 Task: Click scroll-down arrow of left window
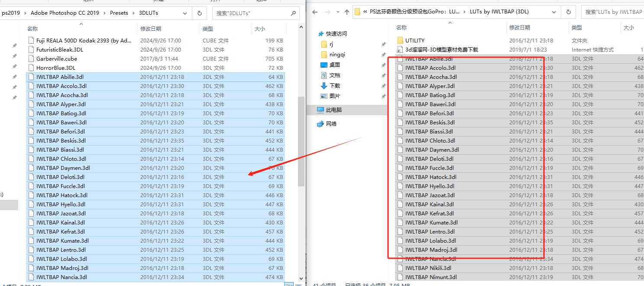tap(301, 279)
